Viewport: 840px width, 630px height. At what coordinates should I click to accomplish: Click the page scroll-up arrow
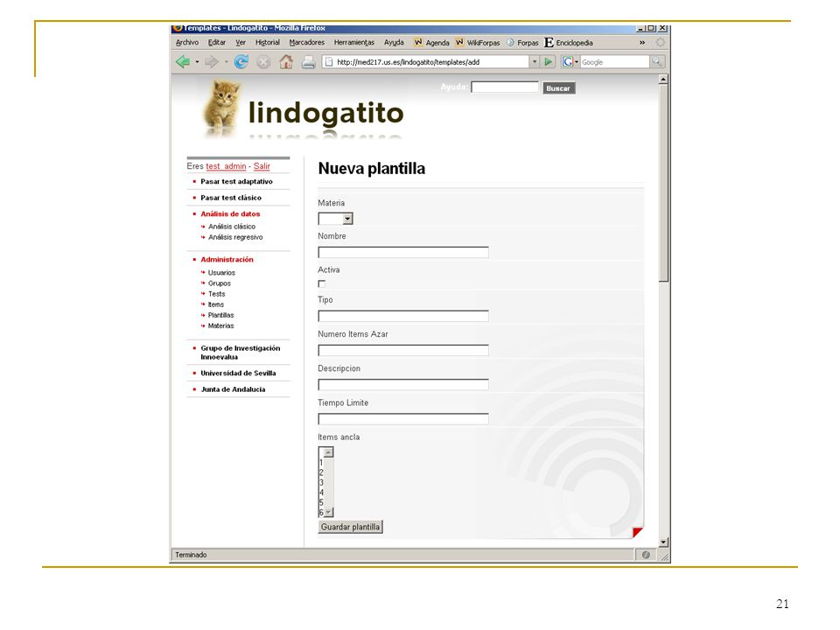(x=663, y=80)
